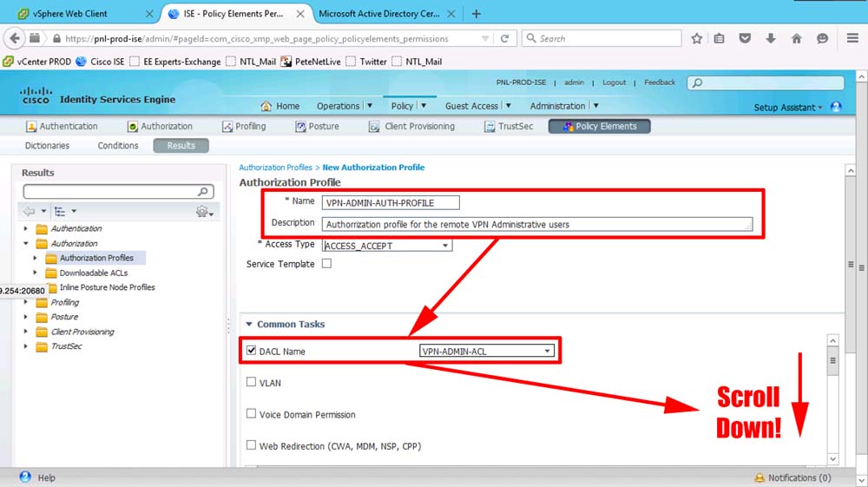Viewport: 868px width, 487px height.
Task: Go to browser home icon
Action: coord(797,38)
